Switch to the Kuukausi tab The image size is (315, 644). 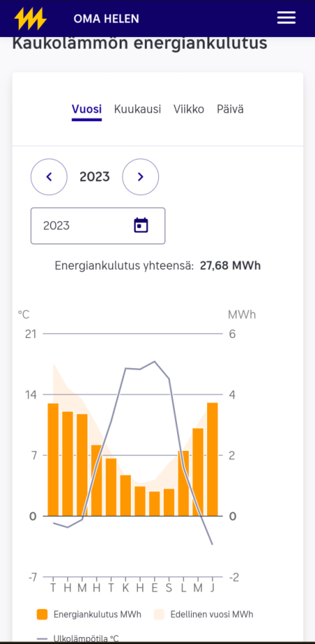138,110
